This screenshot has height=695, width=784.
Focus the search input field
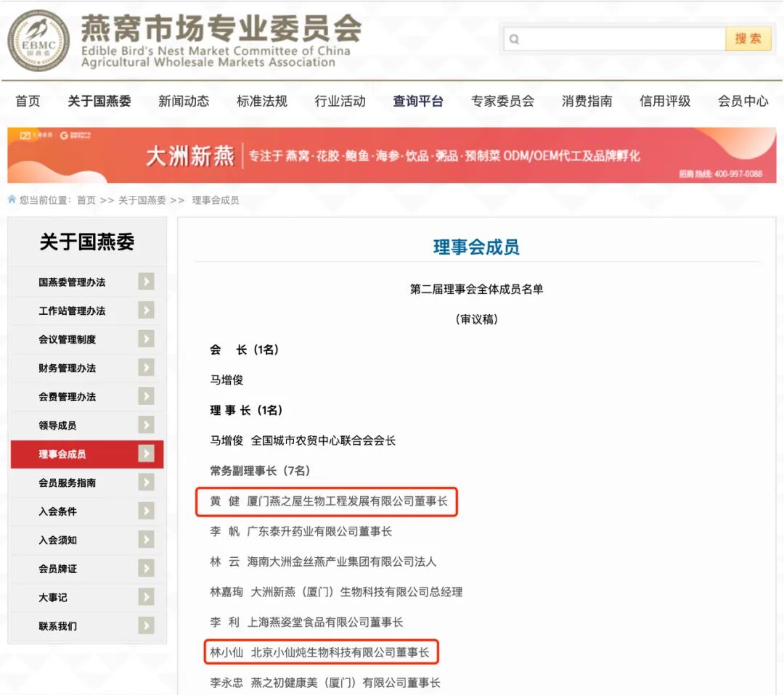(x=615, y=38)
